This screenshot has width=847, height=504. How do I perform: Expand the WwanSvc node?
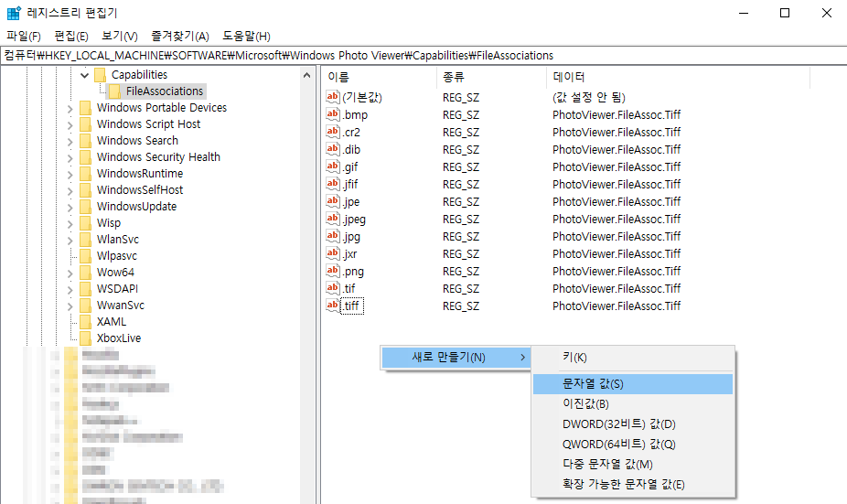pyautogui.click(x=70, y=306)
